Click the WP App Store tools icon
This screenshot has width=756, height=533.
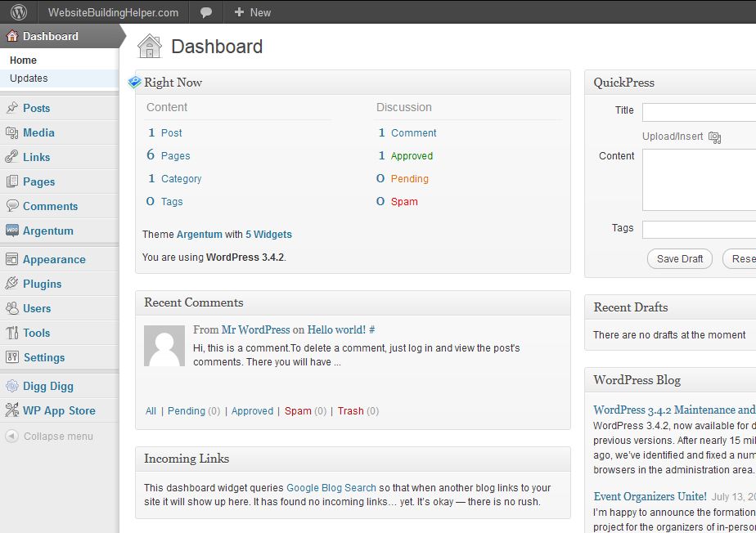tap(12, 410)
